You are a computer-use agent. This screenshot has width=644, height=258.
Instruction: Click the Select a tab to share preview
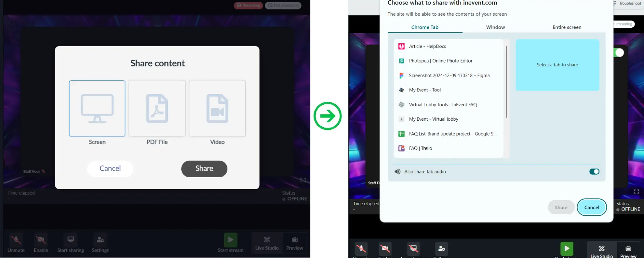(557, 65)
